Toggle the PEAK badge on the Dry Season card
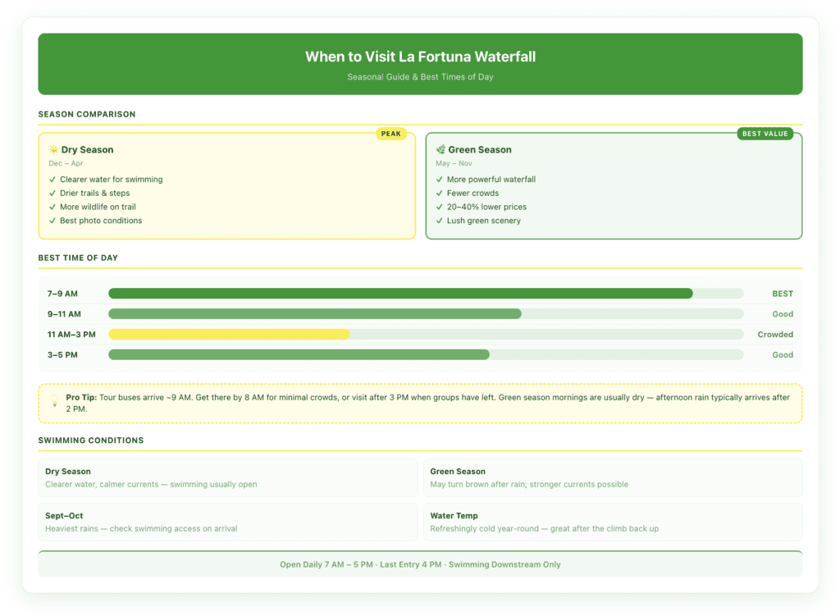 (x=391, y=133)
